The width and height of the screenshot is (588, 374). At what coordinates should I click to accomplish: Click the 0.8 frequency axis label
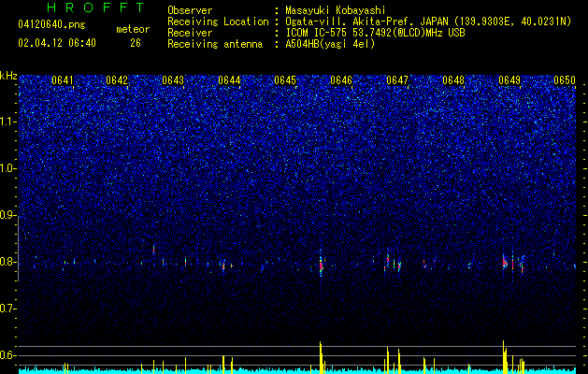tap(7, 262)
